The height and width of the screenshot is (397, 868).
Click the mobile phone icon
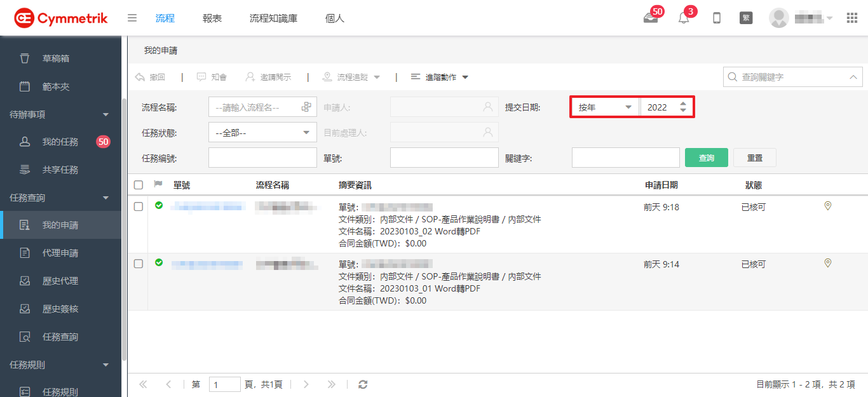(x=717, y=18)
